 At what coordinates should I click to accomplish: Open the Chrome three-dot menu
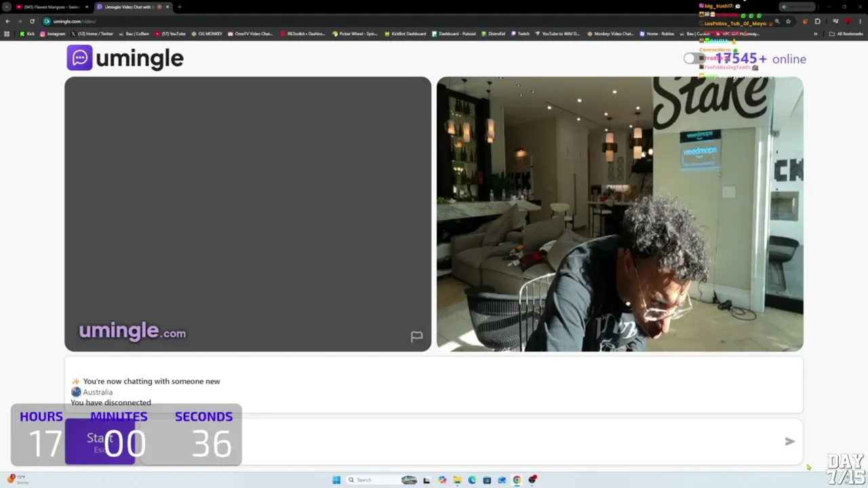(860, 21)
